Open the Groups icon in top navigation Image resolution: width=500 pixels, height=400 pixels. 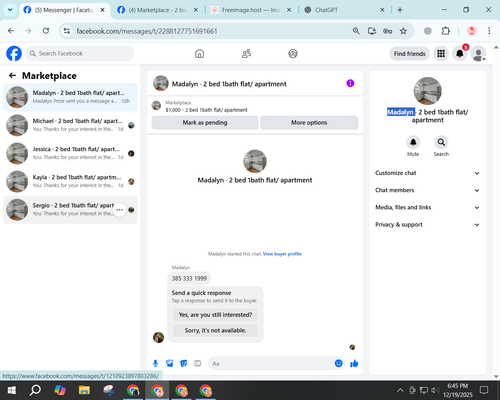293,53
